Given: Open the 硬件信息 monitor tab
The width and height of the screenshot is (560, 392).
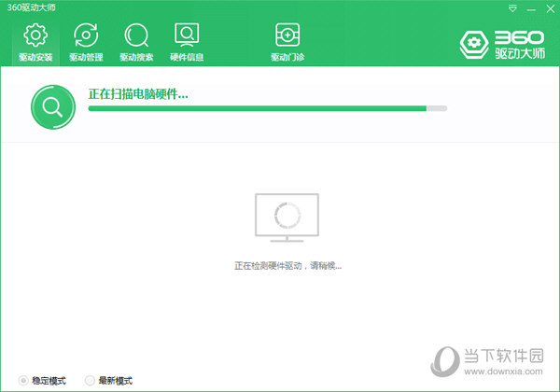Looking at the screenshot, I should 187,42.
